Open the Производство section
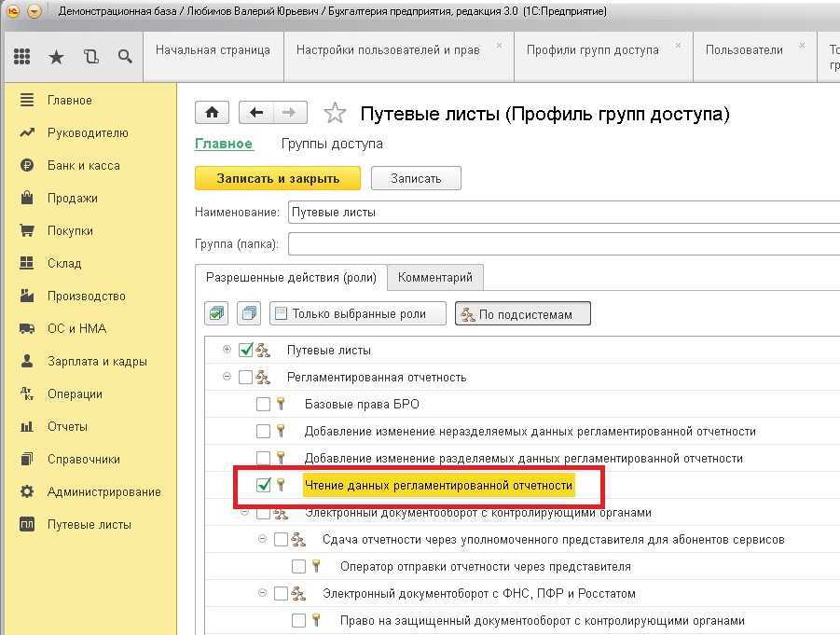This screenshot has height=635, width=840. pyautogui.click(x=87, y=297)
